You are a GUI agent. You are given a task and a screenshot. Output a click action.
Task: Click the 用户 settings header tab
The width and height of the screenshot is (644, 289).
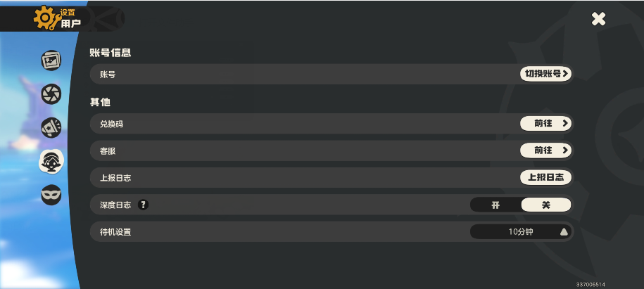click(70, 24)
